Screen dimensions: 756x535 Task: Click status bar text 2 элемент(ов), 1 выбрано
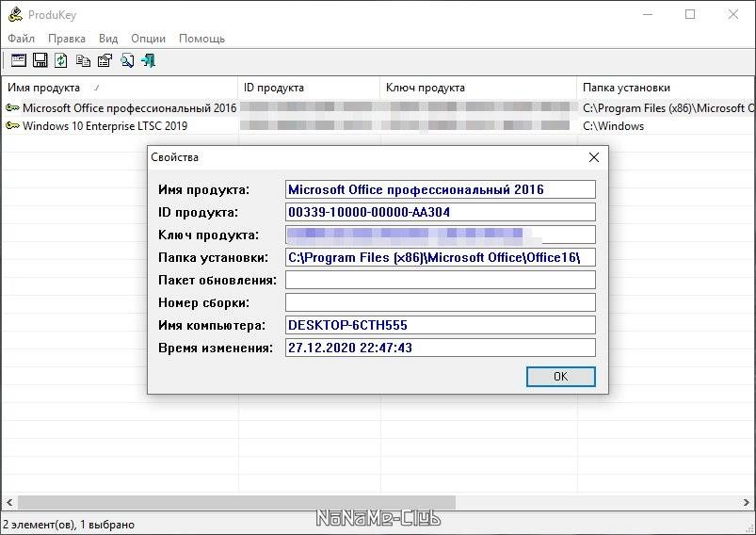69,525
